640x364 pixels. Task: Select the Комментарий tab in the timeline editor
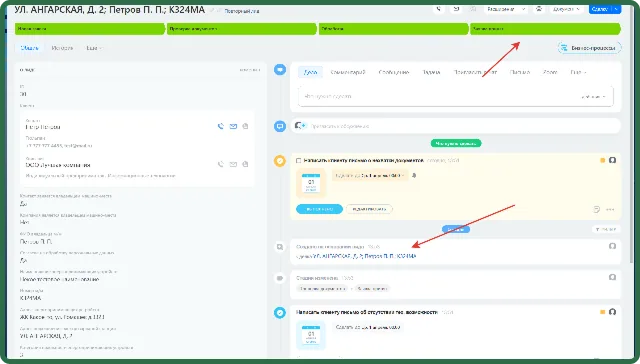pyautogui.click(x=348, y=72)
